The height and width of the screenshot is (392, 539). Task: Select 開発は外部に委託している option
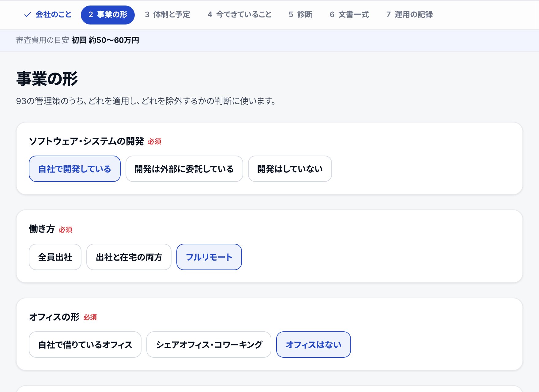[x=184, y=169]
